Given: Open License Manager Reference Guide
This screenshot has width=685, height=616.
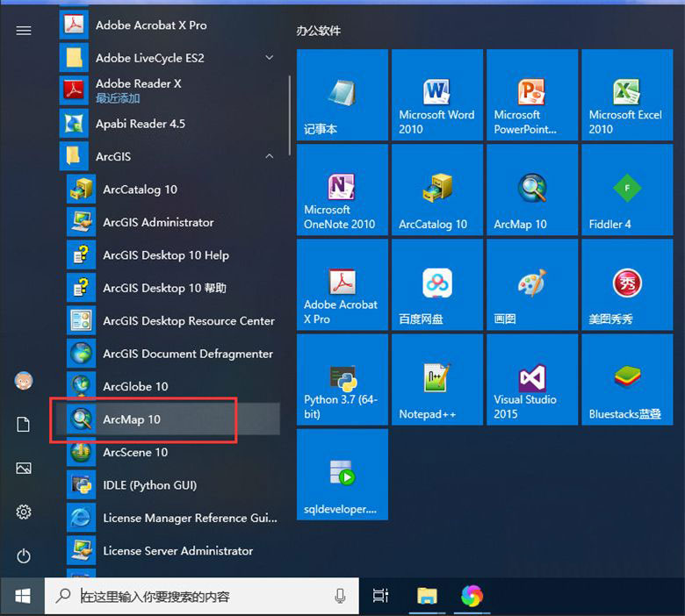Looking at the screenshot, I should coord(173,518).
